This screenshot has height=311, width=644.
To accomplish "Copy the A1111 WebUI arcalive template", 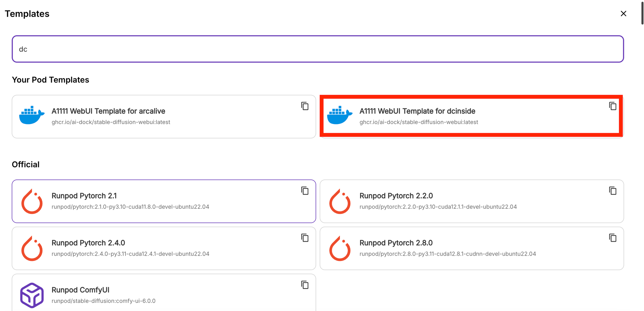I will click(305, 106).
